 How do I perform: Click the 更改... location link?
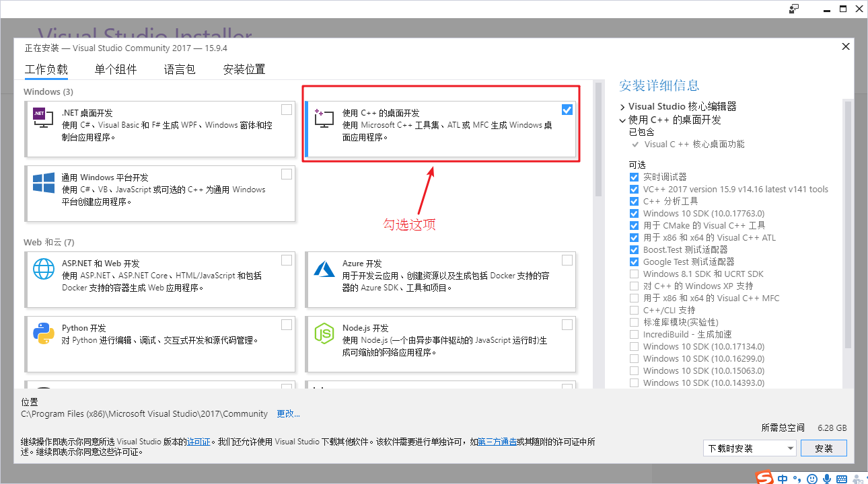288,413
